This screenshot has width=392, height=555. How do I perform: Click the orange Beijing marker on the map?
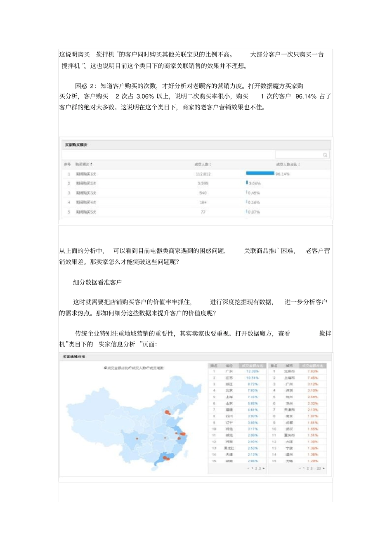(x=168, y=412)
